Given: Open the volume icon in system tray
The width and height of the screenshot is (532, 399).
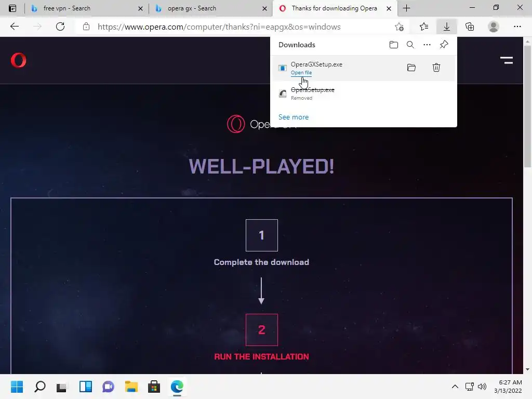Looking at the screenshot, I should pyautogui.click(x=482, y=387).
